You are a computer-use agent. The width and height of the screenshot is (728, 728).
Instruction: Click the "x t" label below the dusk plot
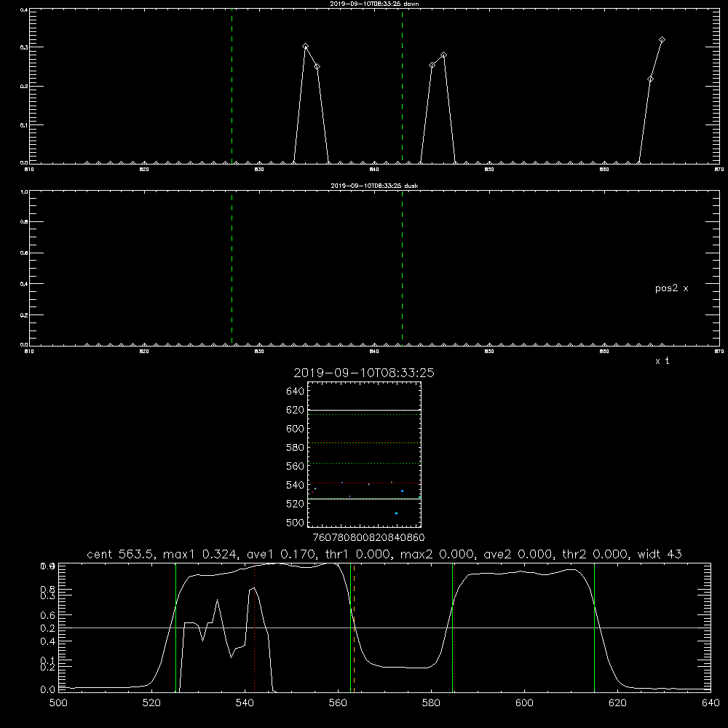coord(662,361)
